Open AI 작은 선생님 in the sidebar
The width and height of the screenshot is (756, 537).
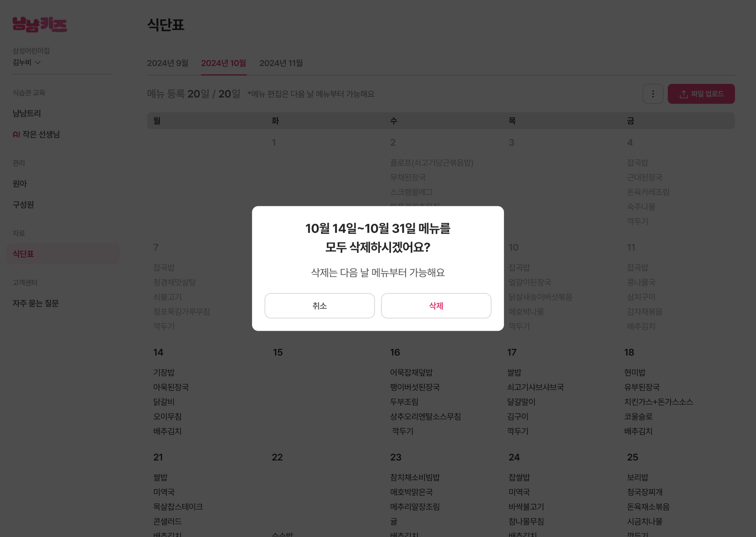click(x=36, y=134)
